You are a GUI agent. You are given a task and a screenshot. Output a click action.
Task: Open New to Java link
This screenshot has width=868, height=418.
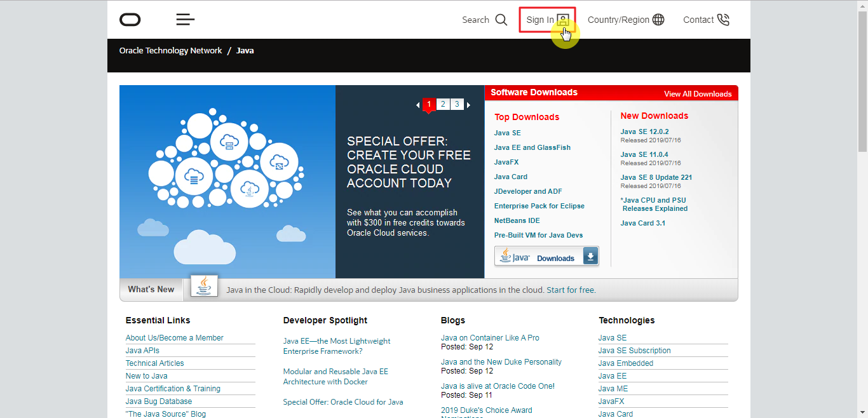tap(147, 376)
